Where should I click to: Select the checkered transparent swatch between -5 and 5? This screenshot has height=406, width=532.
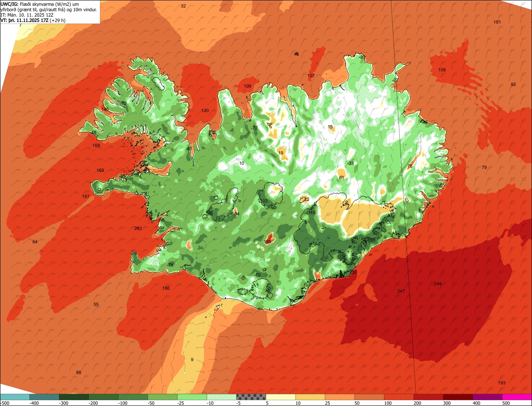coord(251,397)
